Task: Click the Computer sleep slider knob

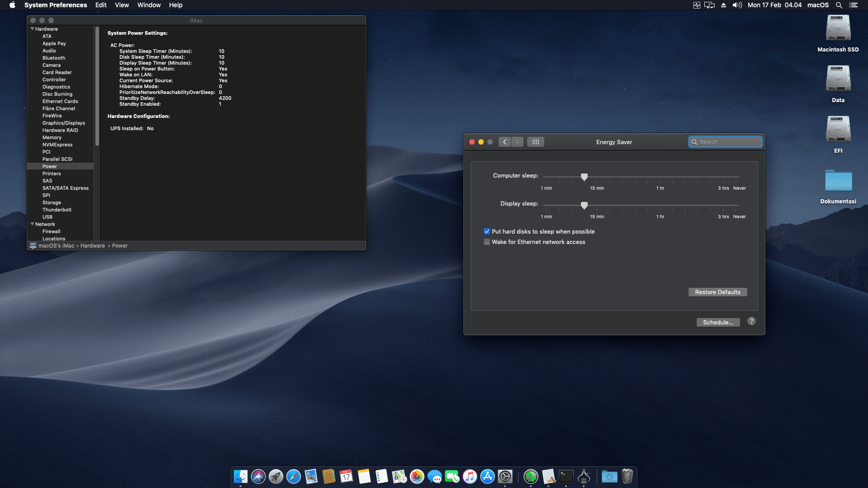Action: [x=584, y=177]
